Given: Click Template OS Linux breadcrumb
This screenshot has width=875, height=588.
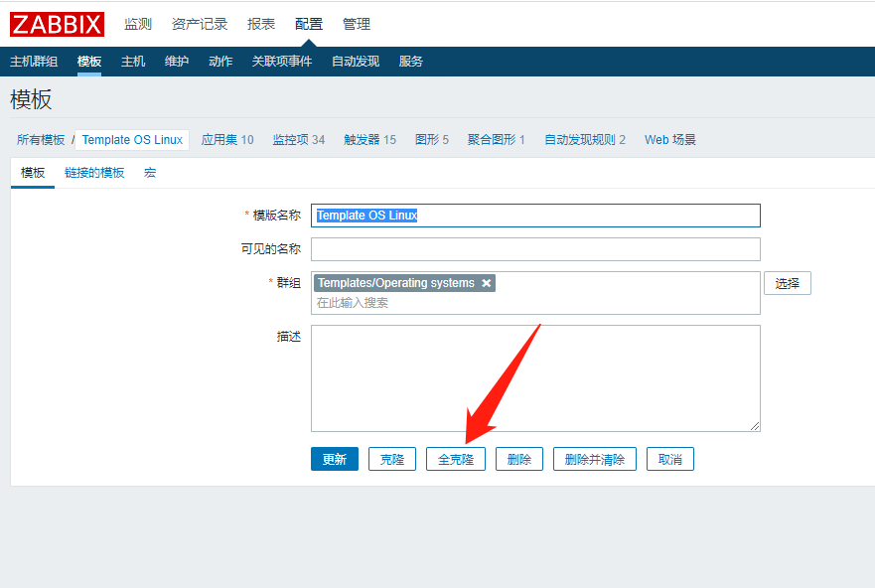Looking at the screenshot, I should 132,139.
